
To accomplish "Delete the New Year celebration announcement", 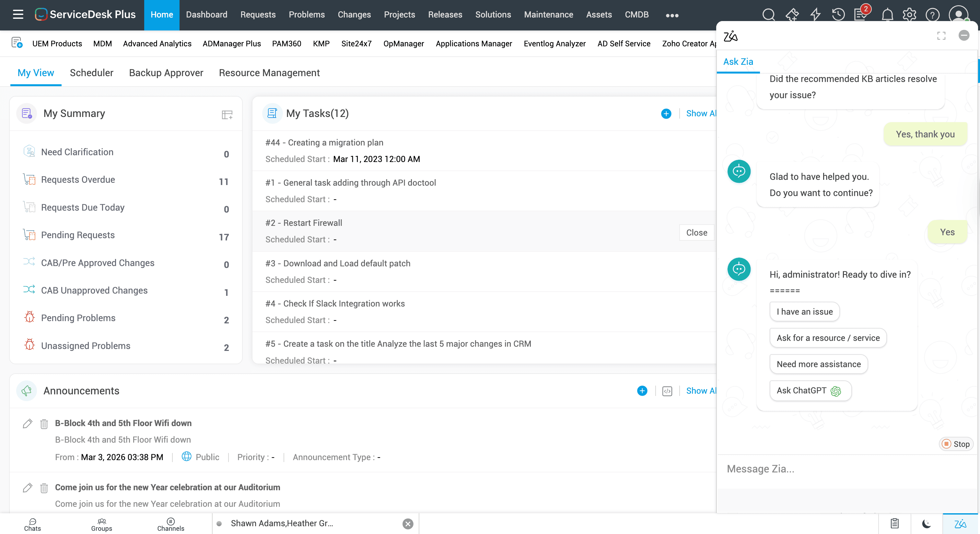I will pos(44,488).
